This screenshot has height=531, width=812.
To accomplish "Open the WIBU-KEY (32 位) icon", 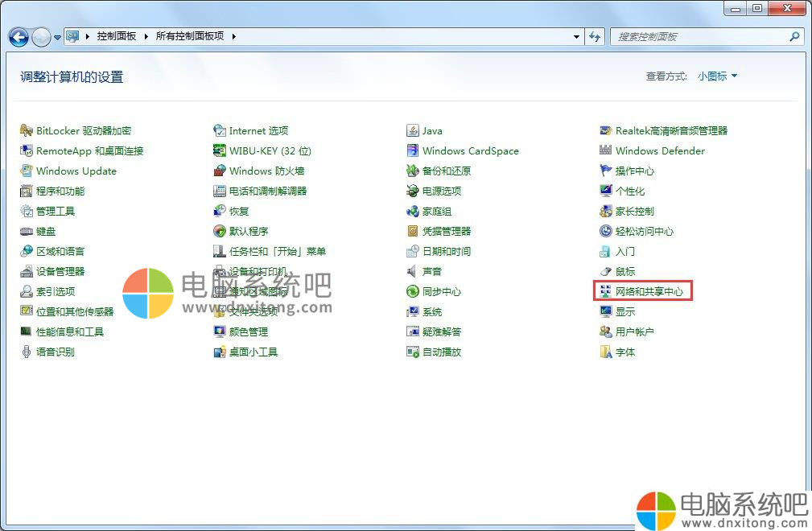I will click(220, 150).
